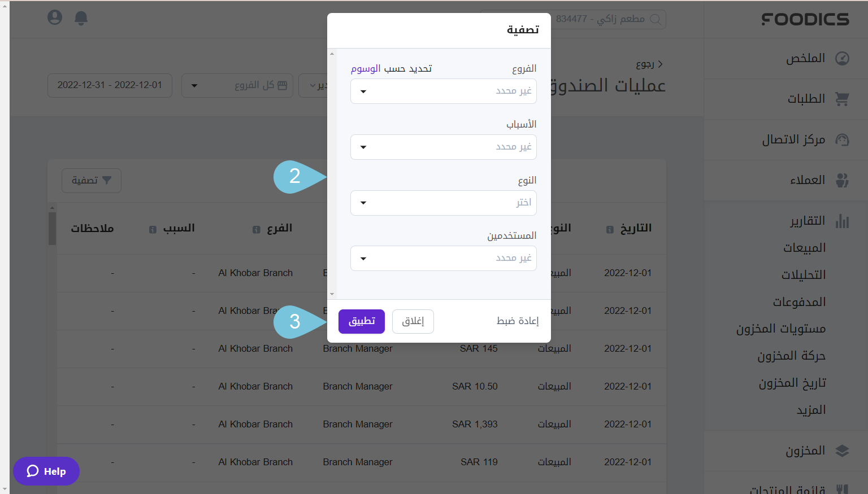Open the النوع dropdown showing اختر
Viewport: 868px width, 494px height.
(x=443, y=203)
